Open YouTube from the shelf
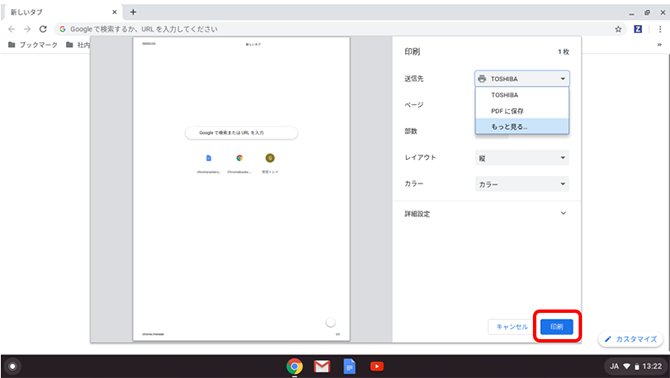 tap(377, 366)
